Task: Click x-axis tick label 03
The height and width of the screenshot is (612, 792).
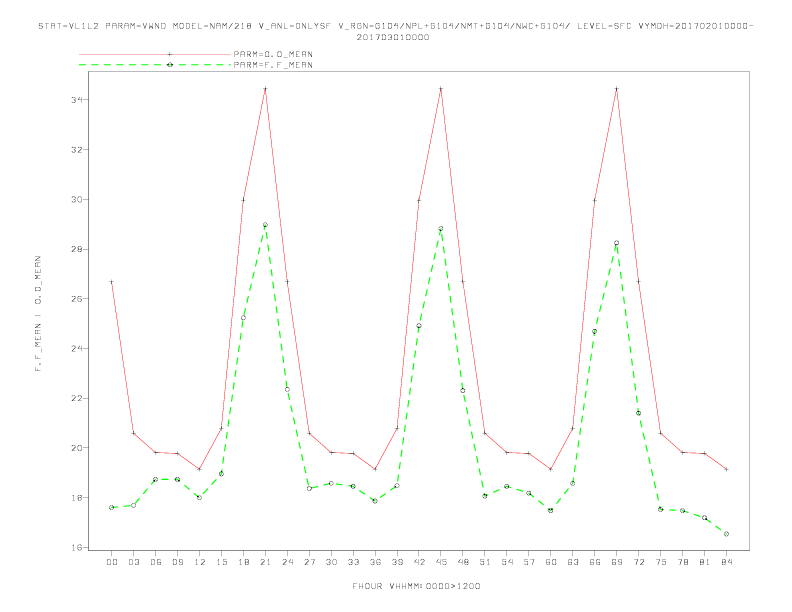Action: pyautogui.click(x=133, y=562)
